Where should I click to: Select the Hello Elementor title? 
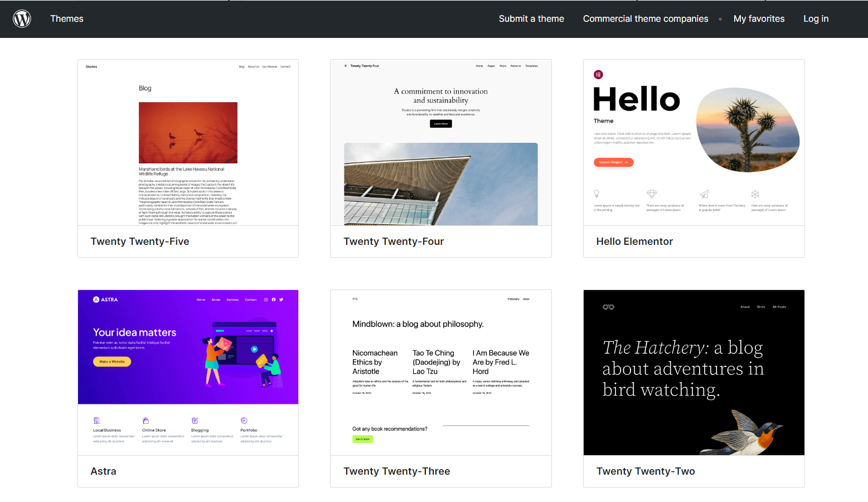pos(634,242)
